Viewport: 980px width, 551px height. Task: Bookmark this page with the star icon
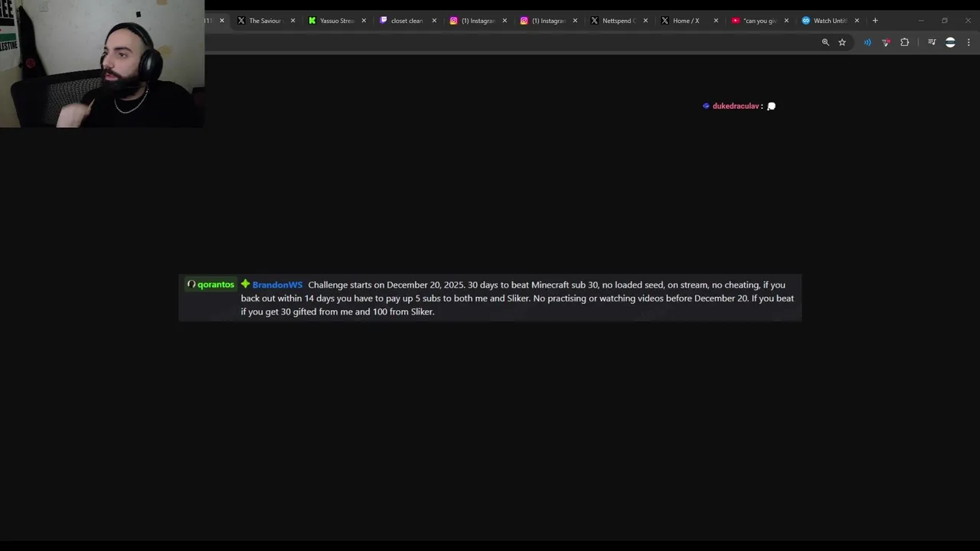pos(842,42)
